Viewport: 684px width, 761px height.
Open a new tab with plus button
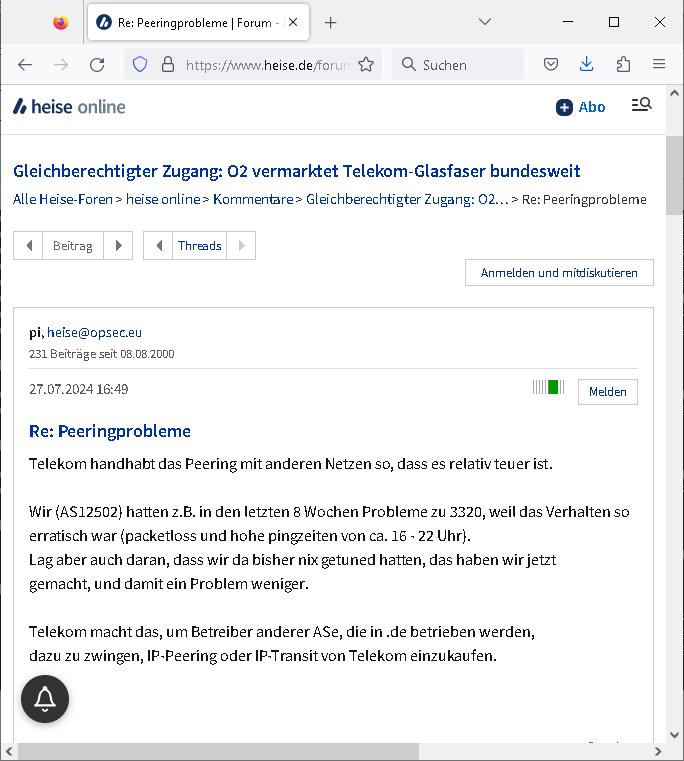(331, 22)
